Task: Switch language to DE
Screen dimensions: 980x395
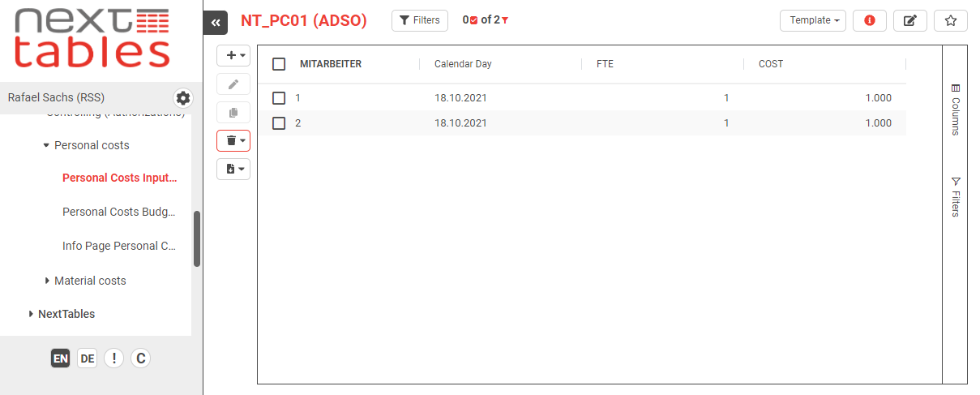Action: tap(87, 359)
